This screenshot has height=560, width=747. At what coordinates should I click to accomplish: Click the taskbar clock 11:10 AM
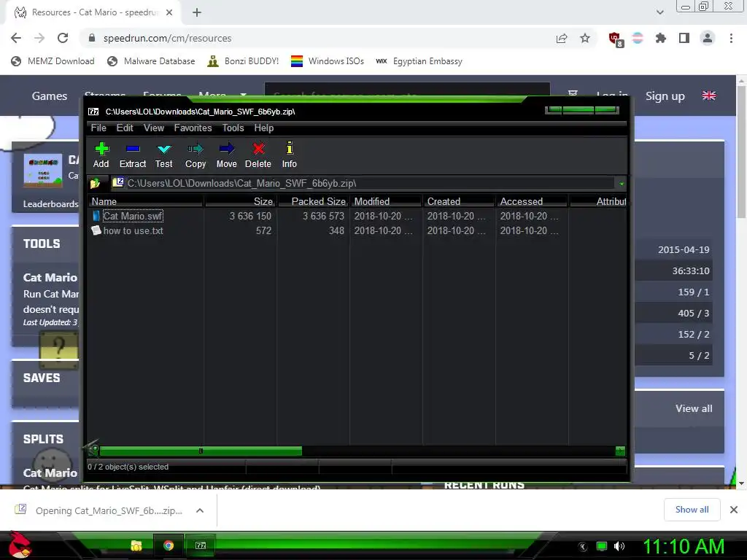(684, 546)
